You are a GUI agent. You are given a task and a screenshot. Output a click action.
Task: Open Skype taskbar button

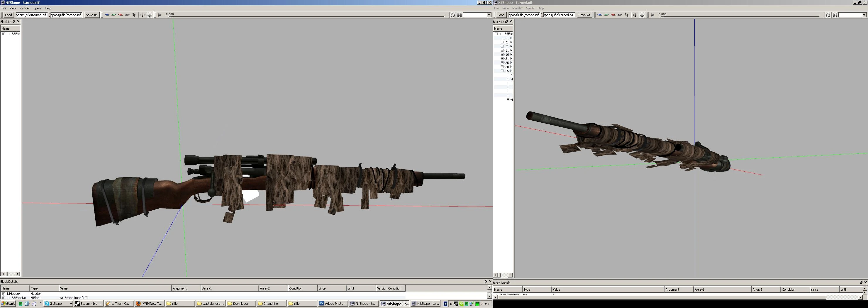(58, 304)
